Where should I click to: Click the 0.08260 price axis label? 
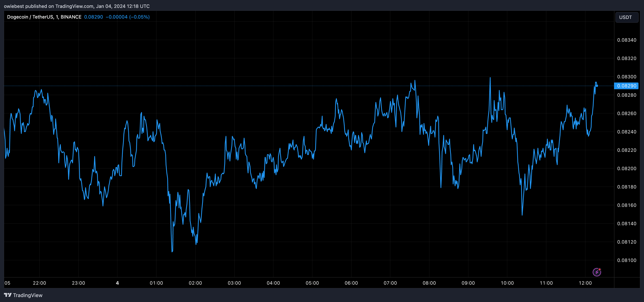click(627, 113)
